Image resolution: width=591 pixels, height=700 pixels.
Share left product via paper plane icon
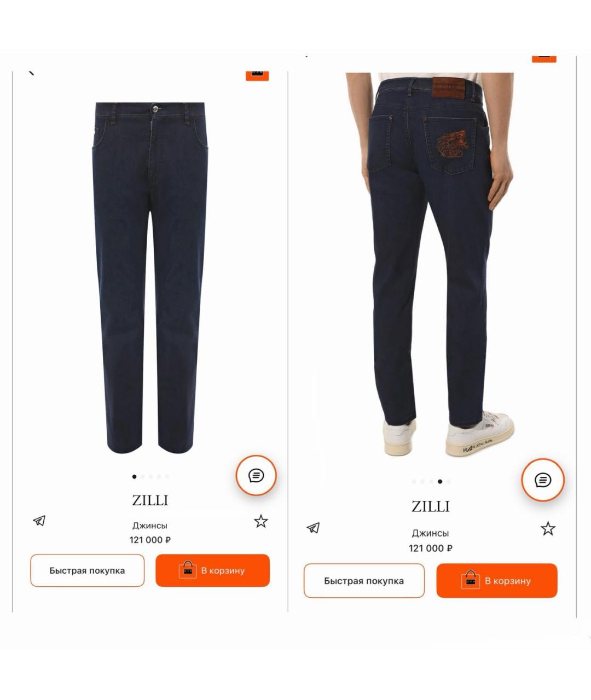[x=39, y=521]
